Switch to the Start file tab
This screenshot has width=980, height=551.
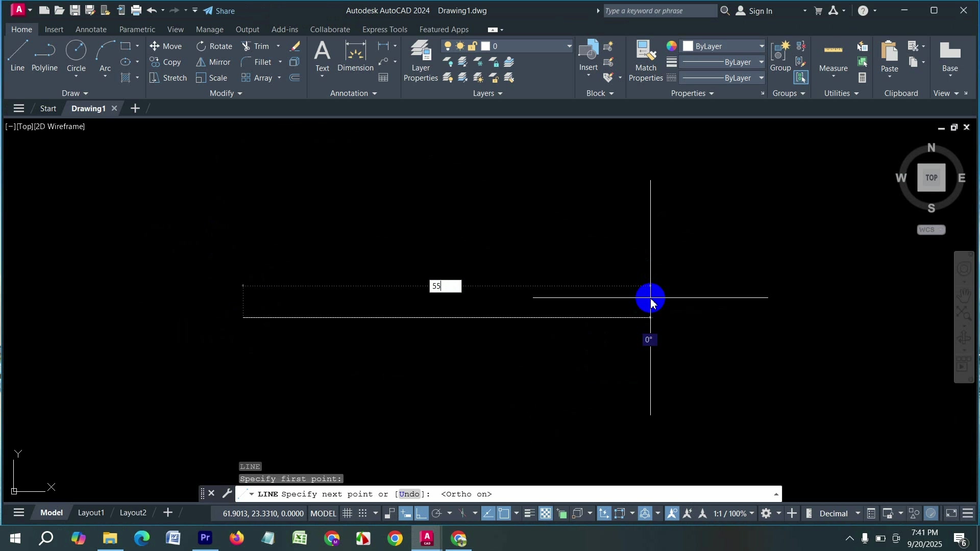pos(48,109)
